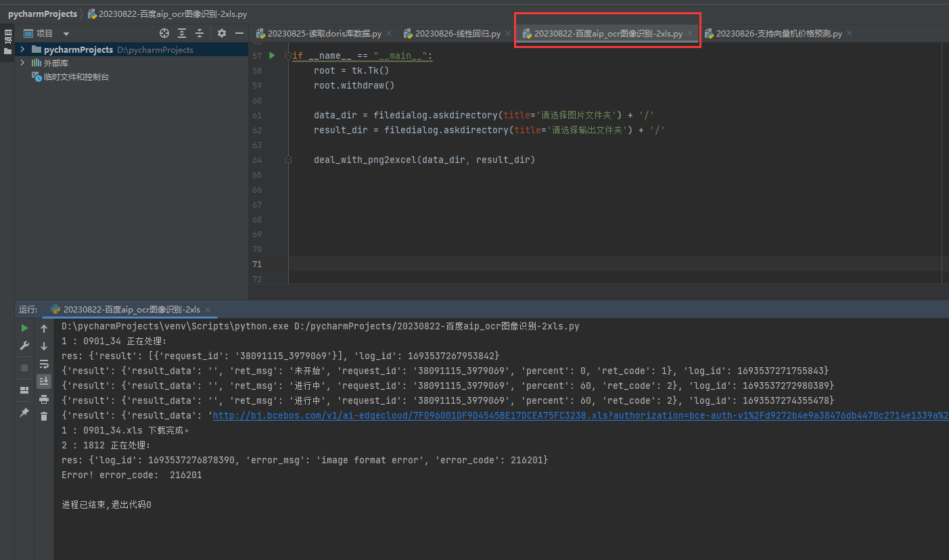Screen dimensions: 949x560
Task: Click the editor vertical scrollbar
Action: (x=944, y=162)
